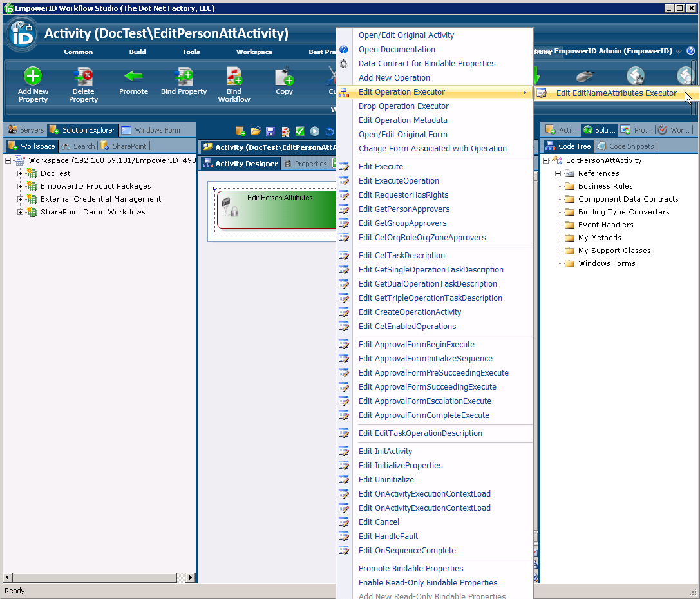Viewport: 700px width, 599px height.
Task: Click the Refresh circular arrow icon
Action: tap(328, 131)
